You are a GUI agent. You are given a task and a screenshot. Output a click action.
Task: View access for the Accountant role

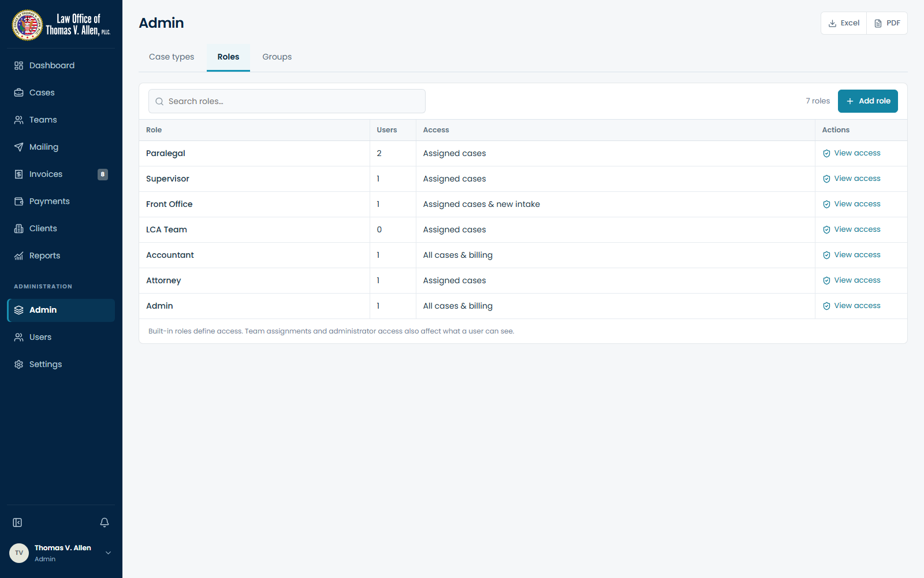(x=851, y=255)
